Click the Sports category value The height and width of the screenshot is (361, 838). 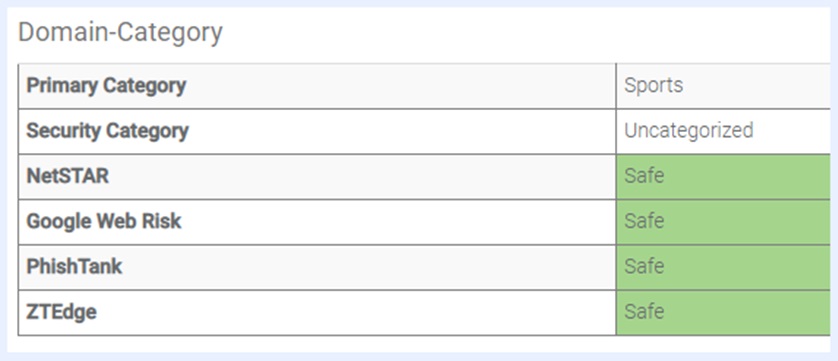654,85
